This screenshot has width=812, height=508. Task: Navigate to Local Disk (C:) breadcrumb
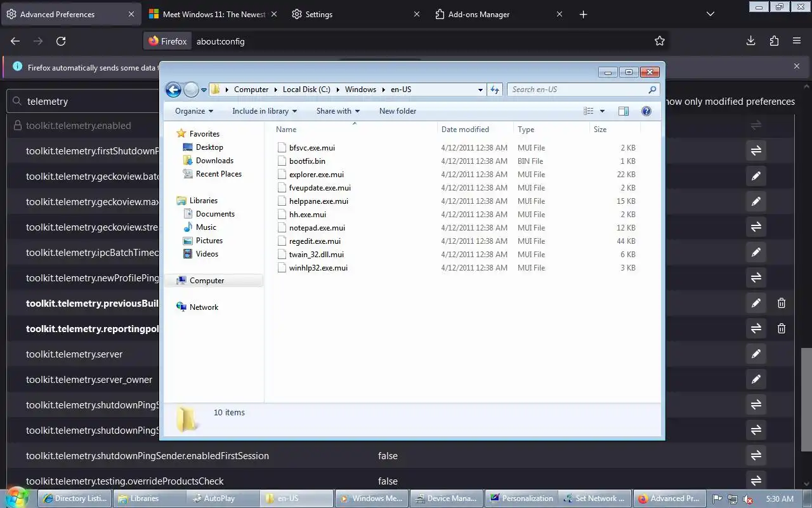pyautogui.click(x=306, y=90)
